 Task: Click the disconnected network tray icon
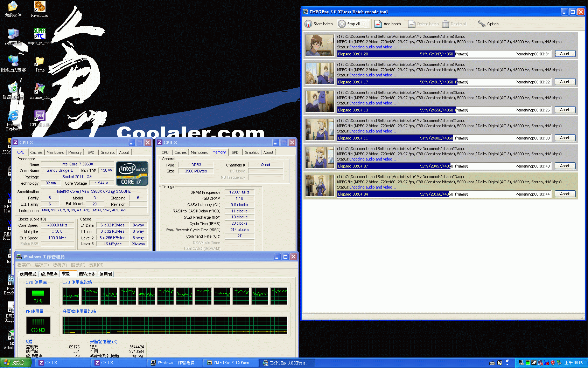[540, 363]
